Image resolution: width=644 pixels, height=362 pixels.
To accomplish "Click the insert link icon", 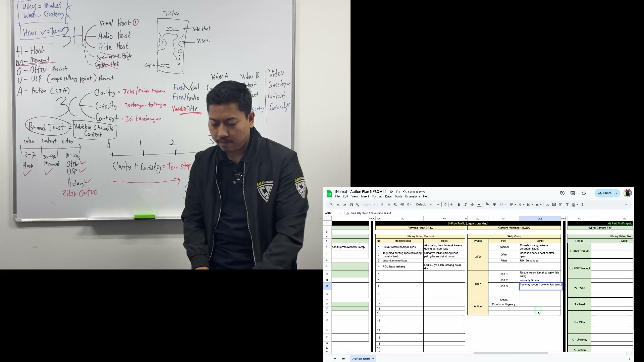I will 547,205.
